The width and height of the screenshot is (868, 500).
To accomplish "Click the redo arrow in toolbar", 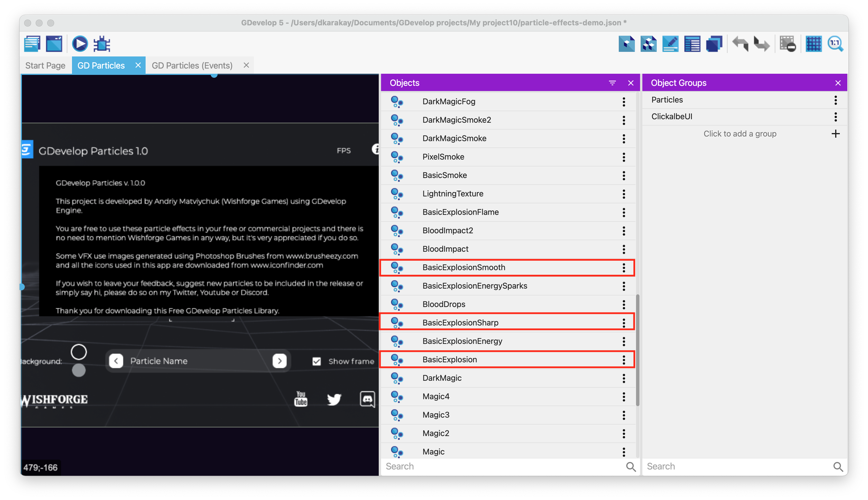I will tap(762, 44).
